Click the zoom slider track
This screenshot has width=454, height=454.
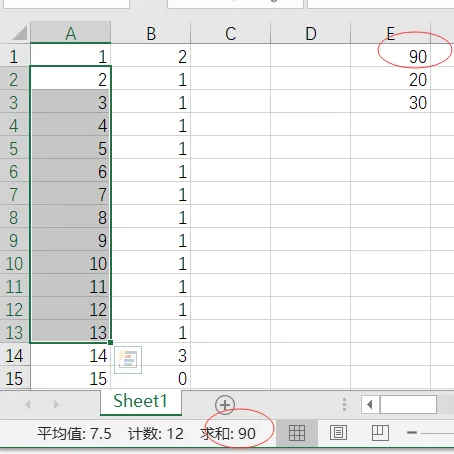[x=437, y=433]
